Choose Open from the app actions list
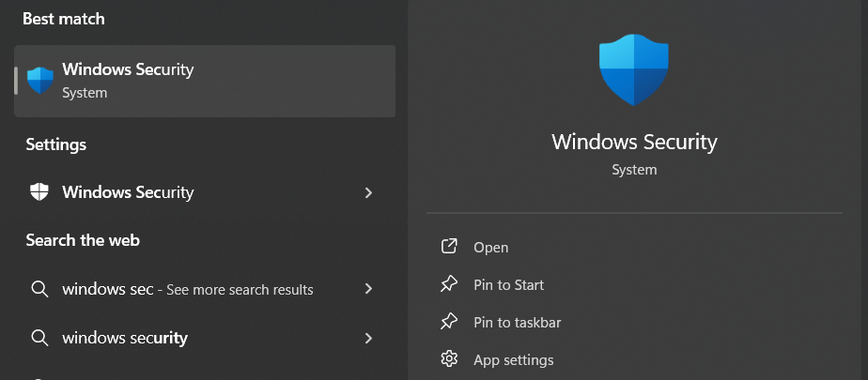868x380 pixels. click(490, 248)
